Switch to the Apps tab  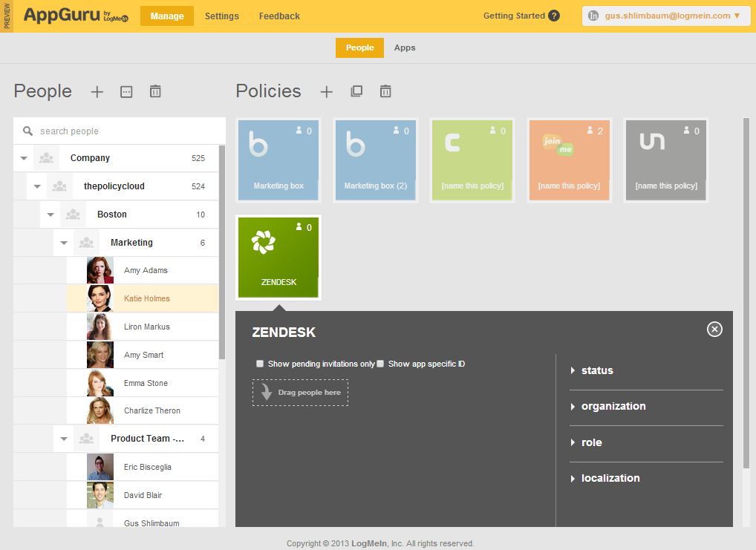[x=405, y=48]
